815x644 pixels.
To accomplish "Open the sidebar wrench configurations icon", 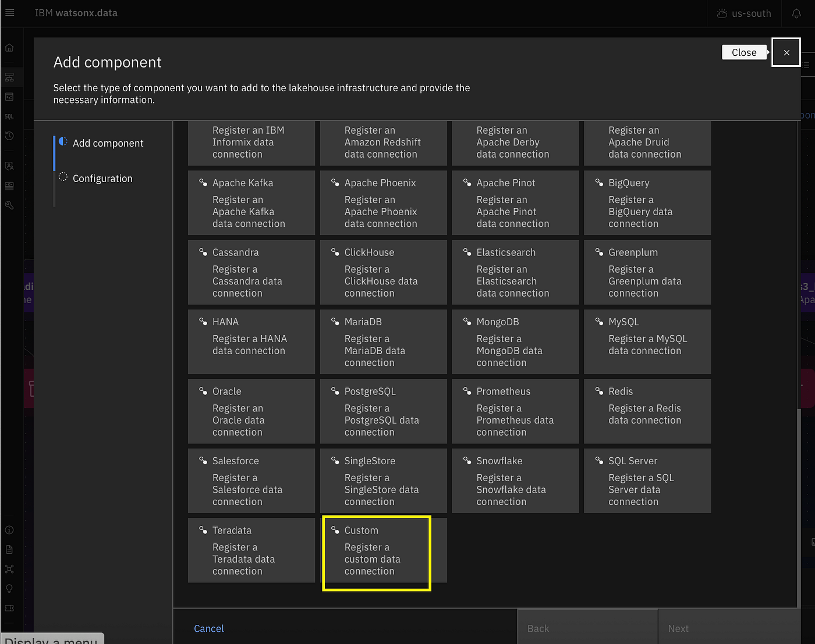I will click(9, 205).
